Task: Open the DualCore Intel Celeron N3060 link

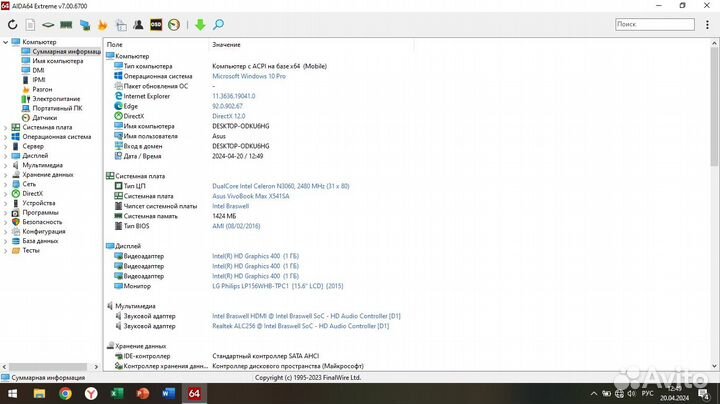Action: tap(281, 186)
